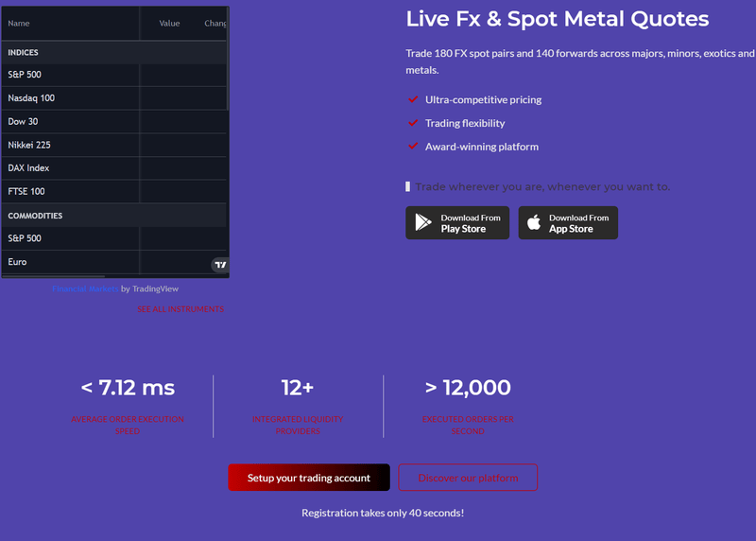The width and height of the screenshot is (756, 541).
Task: Open Discover our platform
Action: [x=468, y=478]
